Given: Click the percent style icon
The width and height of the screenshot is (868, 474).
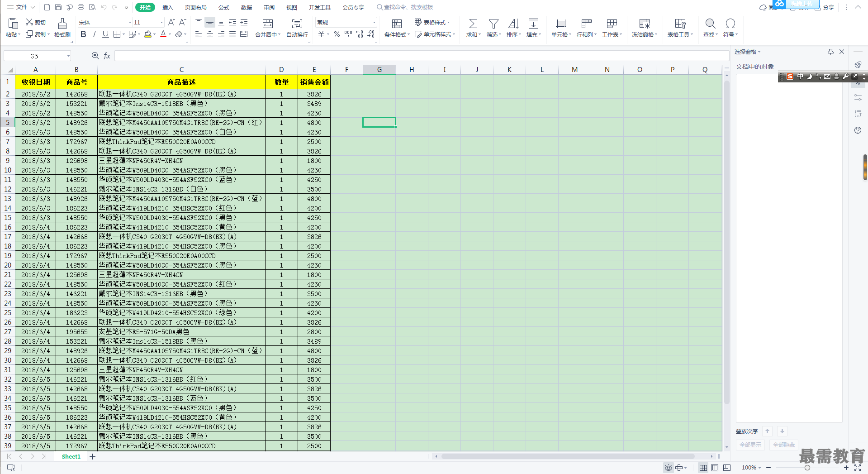Looking at the screenshot, I should [x=337, y=34].
